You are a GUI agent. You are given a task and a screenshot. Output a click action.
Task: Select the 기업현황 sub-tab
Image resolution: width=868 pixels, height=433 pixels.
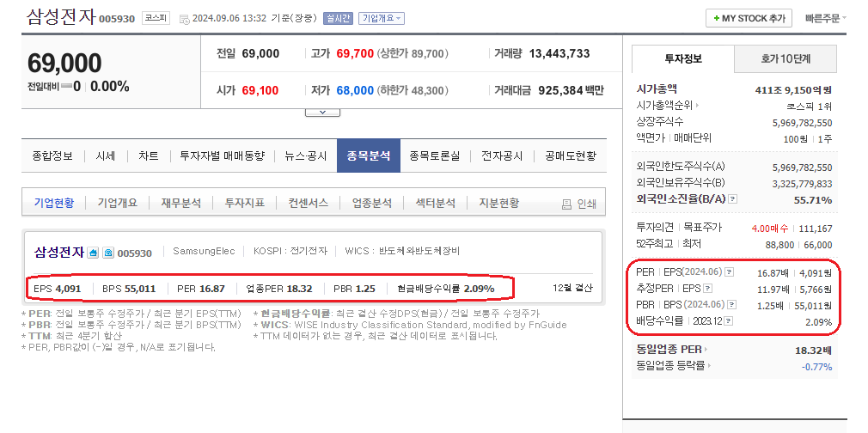(53, 204)
